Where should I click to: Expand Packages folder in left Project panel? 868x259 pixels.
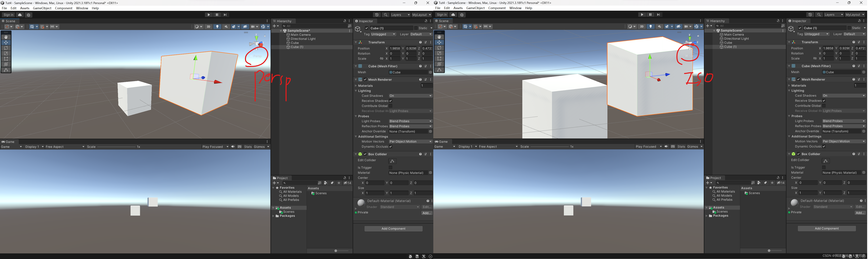tap(273, 216)
